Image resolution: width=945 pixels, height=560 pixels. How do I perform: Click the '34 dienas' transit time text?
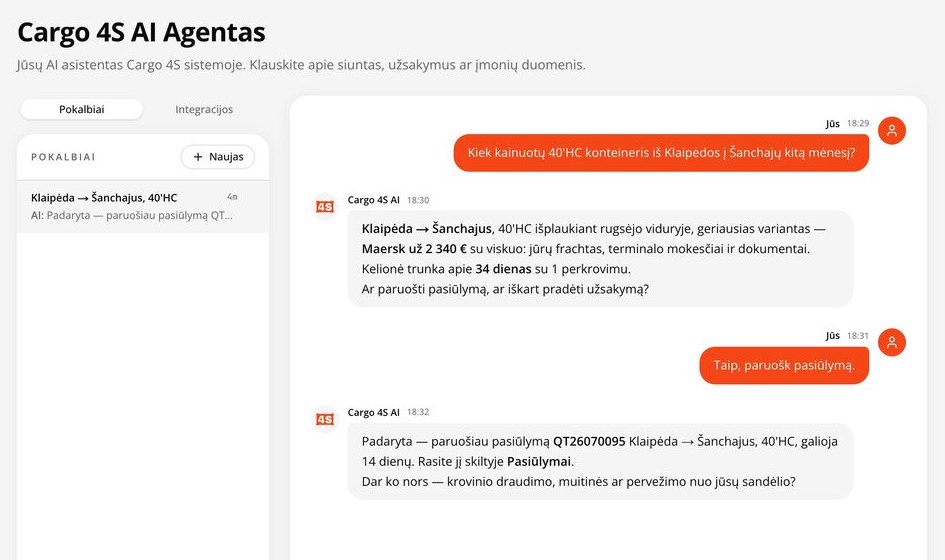503,269
